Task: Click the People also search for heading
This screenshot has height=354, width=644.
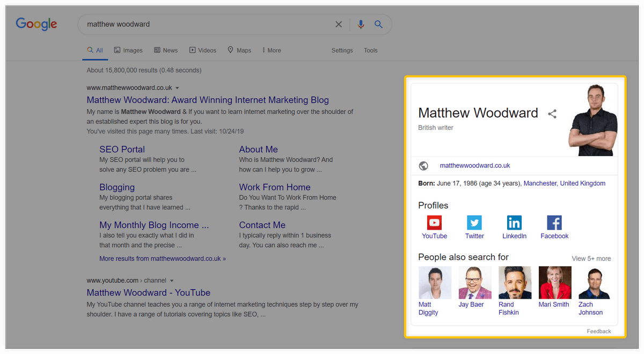Action: [463, 257]
